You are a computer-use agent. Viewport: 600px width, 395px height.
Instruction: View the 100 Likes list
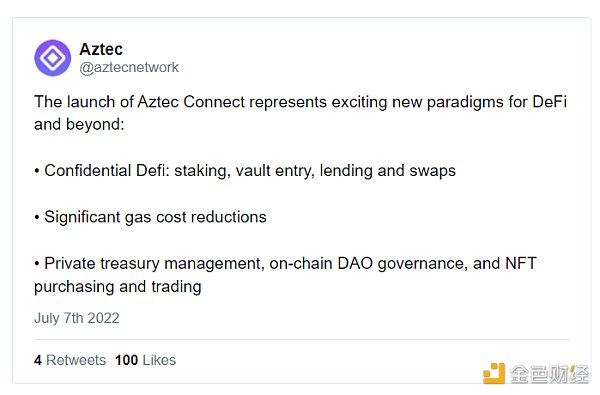click(145, 360)
